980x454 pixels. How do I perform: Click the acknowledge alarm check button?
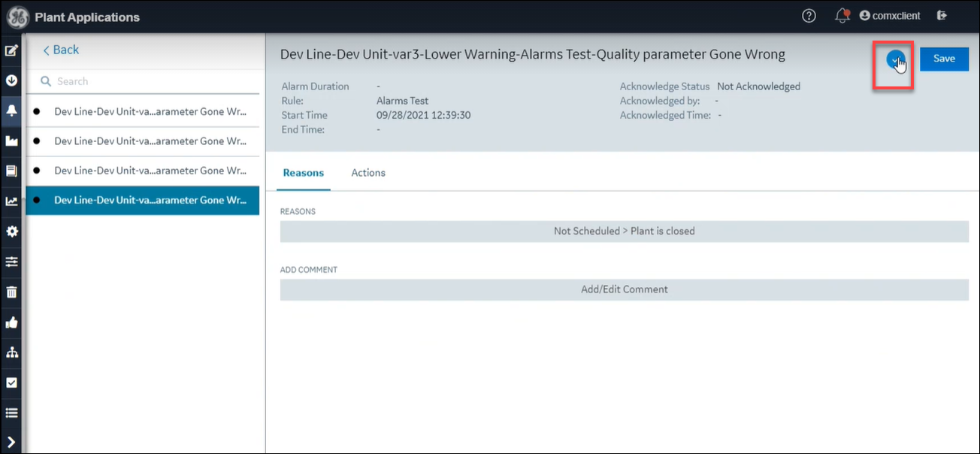click(894, 60)
